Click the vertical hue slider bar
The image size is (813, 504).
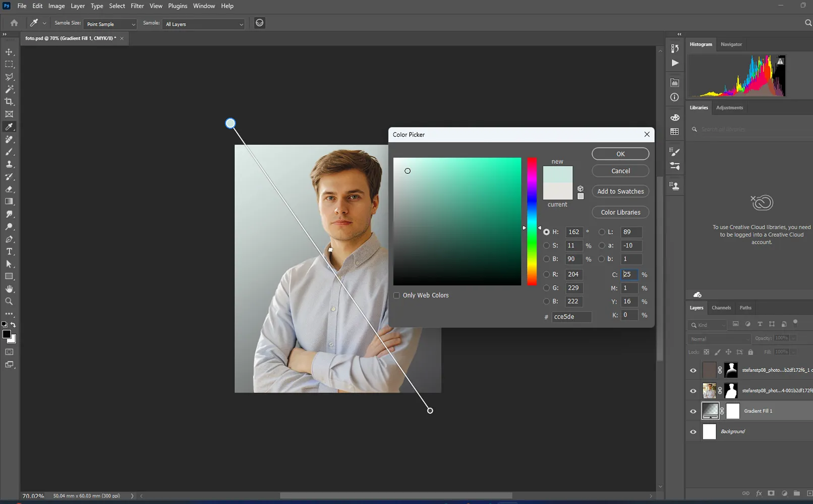tap(532, 222)
